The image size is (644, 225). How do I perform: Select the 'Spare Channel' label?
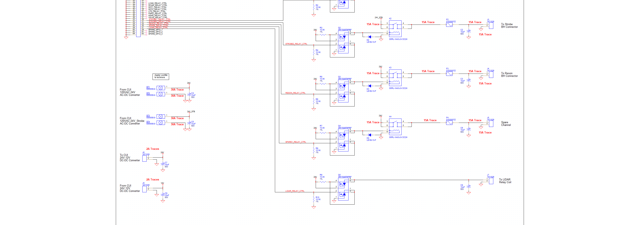pos(506,124)
